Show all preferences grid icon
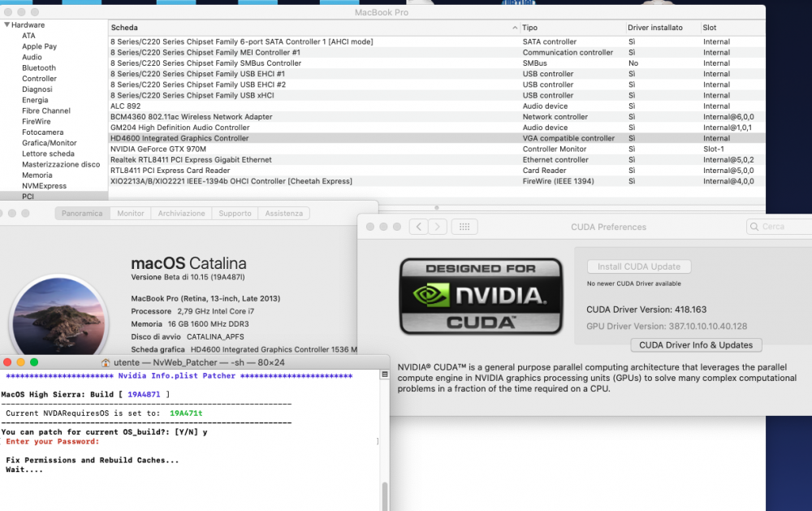This screenshot has height=511, width=812. point(464,227)
